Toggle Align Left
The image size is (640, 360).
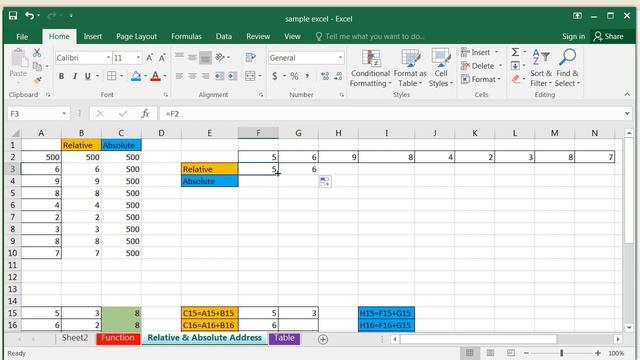tap(179, 76)
